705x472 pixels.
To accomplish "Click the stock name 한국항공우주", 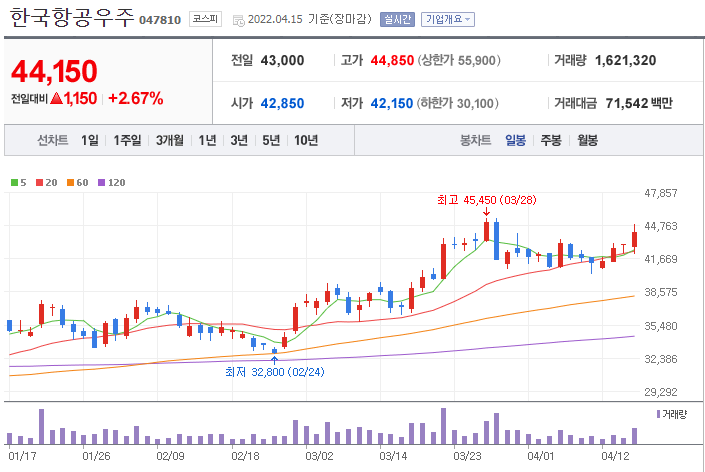I will (x=72, y=18).
